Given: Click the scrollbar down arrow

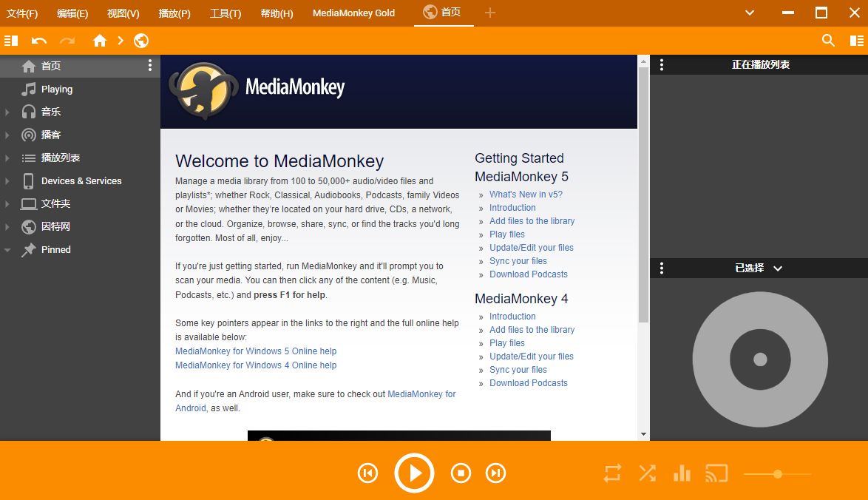Looking at the screenshot, I should 643,435.
